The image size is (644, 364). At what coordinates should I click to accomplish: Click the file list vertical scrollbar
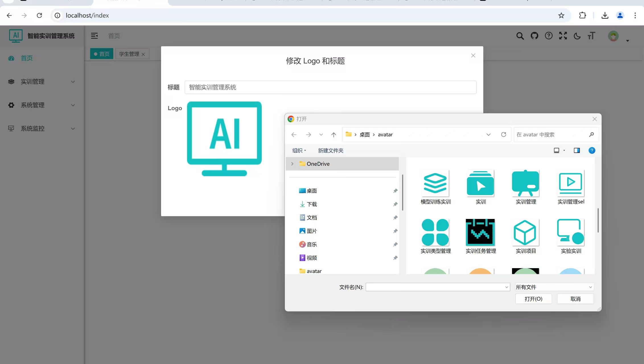598,220
